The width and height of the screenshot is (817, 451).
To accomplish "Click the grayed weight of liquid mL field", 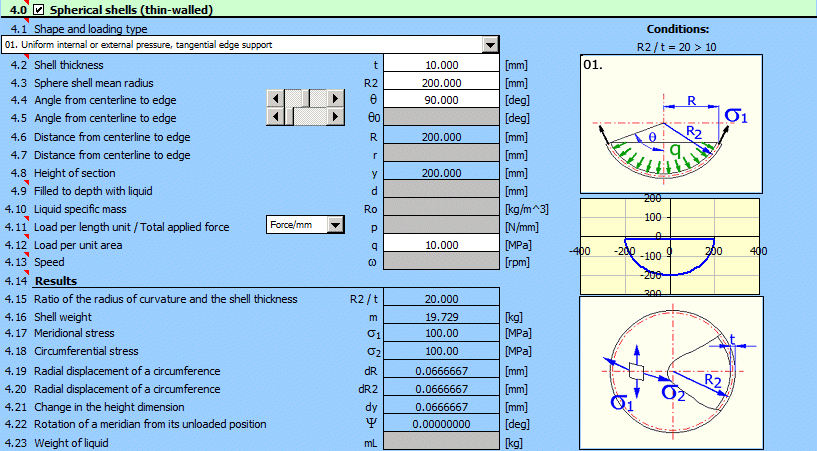I will coord(441,443).
